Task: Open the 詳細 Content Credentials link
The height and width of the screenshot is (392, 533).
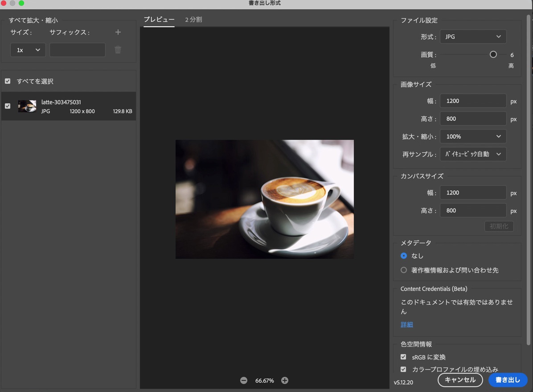Action: (x=406, y=325)
